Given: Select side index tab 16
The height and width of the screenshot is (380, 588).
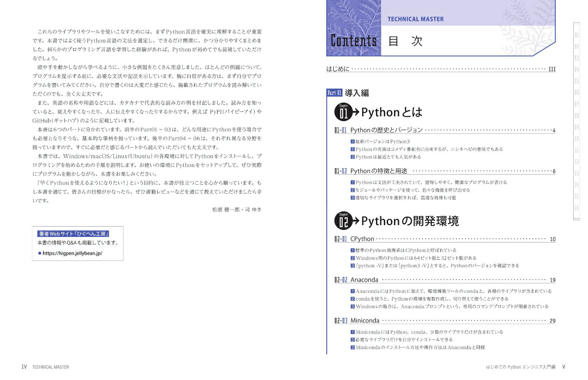Looking at the screenshot, I should (x=577, y=208).
